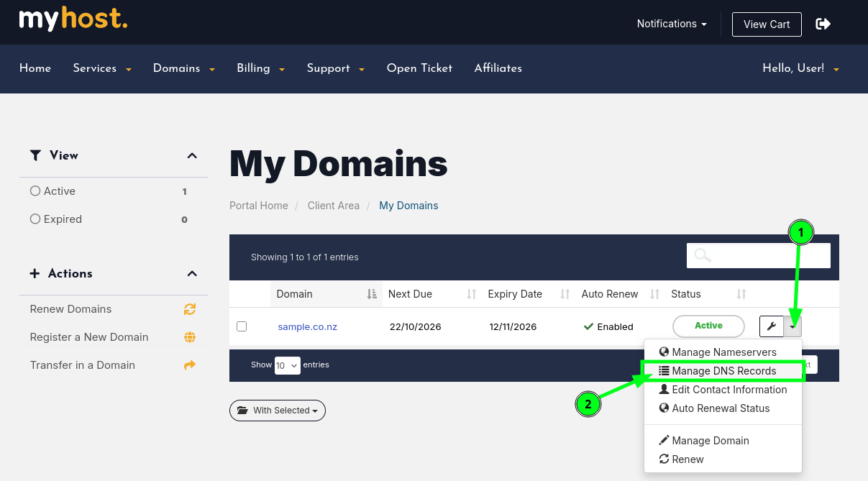Screen dimensions: 868x481
Task: Open the Notifications dropdown in header
Action: [x=672, y=24]
